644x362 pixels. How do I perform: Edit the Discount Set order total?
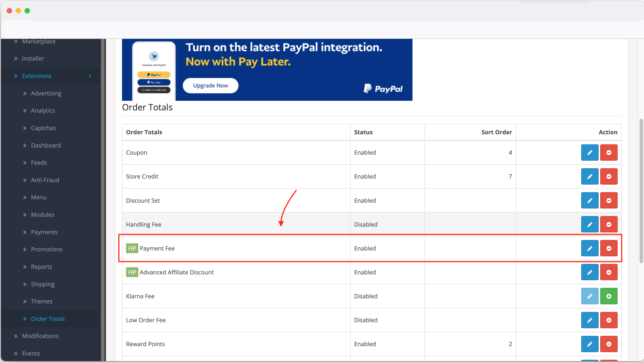[589, 200]
